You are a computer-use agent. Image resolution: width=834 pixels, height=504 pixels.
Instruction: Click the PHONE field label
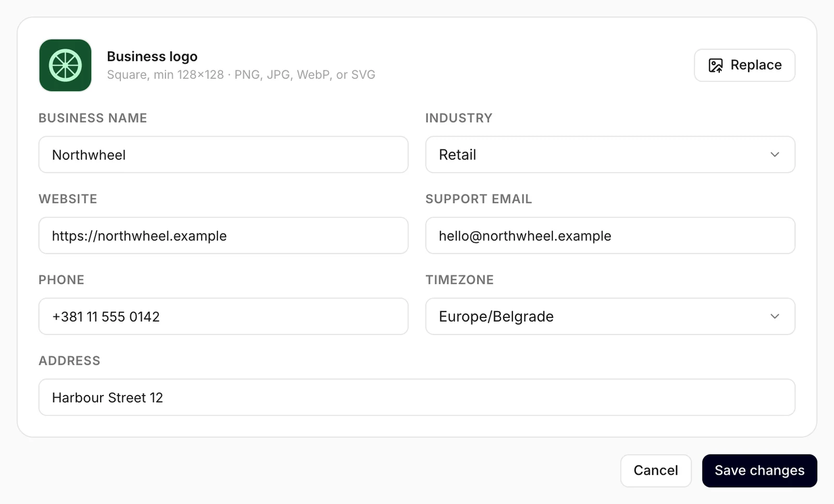click(62, 280)
